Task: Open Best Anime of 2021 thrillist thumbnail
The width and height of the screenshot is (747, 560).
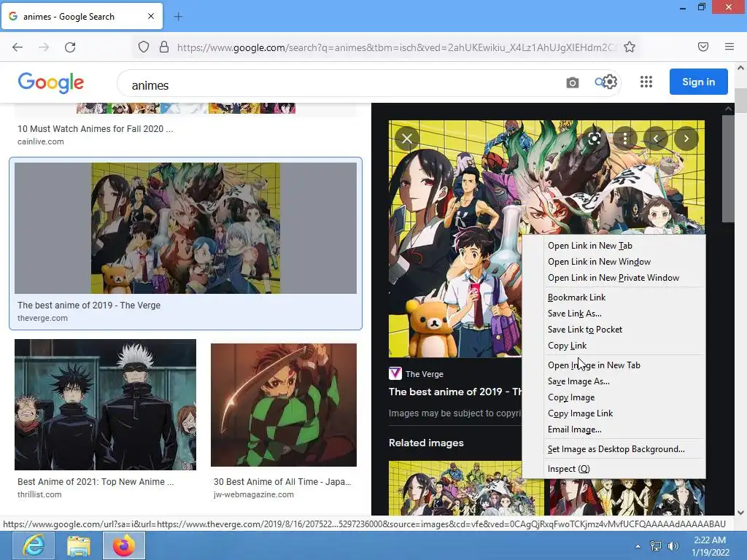Action: click(105, 405)
